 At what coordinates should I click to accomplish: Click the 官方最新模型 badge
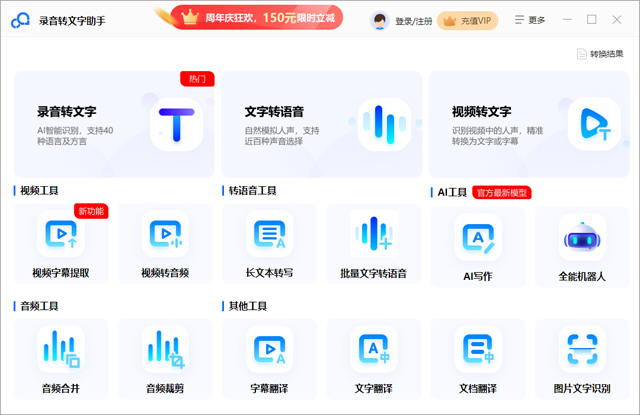(502, 193)
